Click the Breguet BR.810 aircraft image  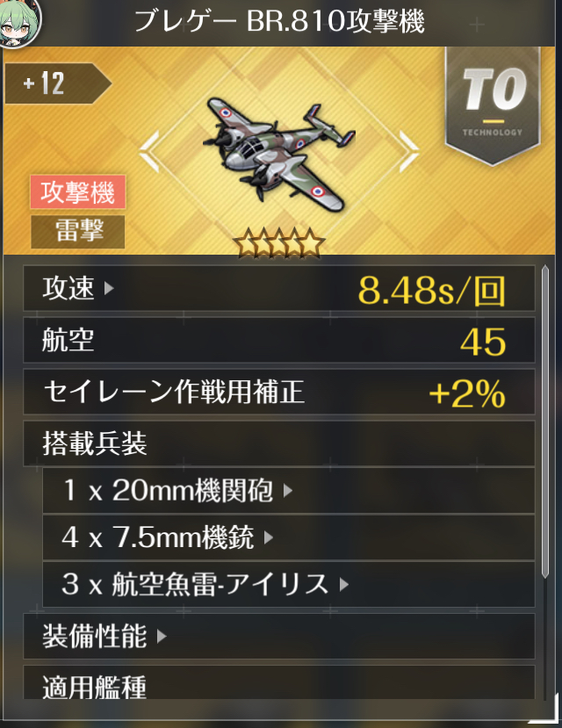[278, 152]
